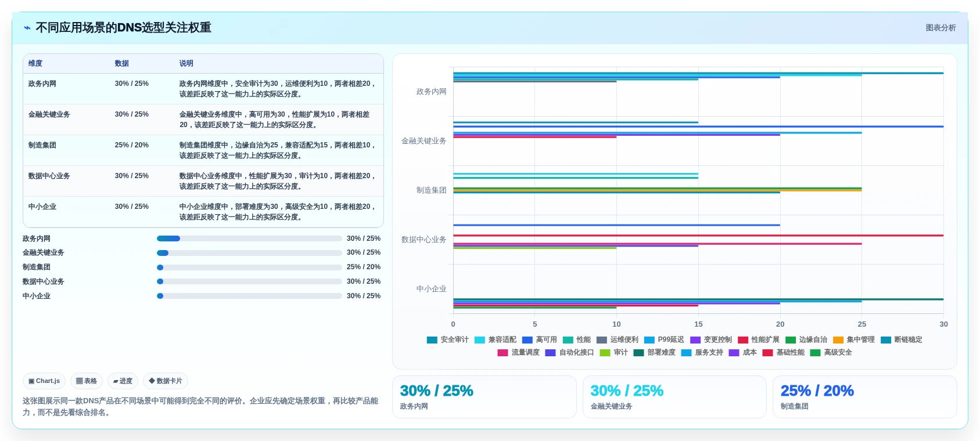Viewport: 980px width, 441px height.
Task: Toggle the 服务支持 legend item
Action: pyautogui.click(x=702, y=353)
